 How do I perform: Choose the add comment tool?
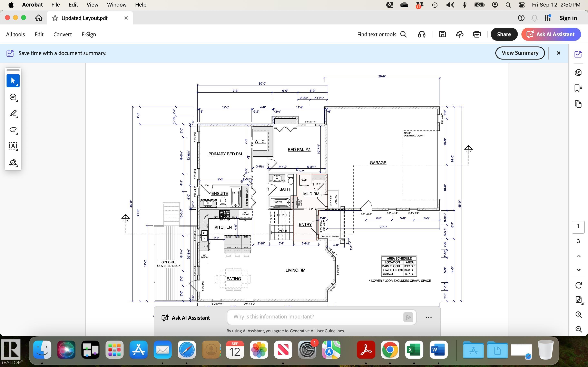pos(13,97)
